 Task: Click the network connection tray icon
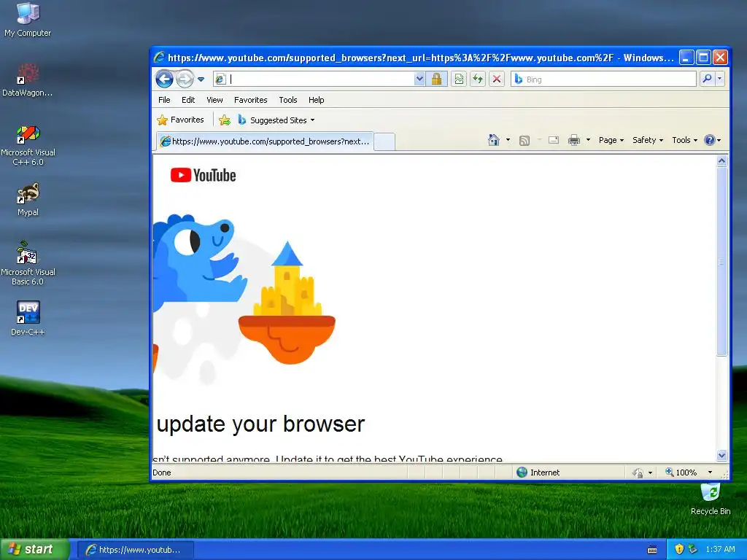coord(693,549)
